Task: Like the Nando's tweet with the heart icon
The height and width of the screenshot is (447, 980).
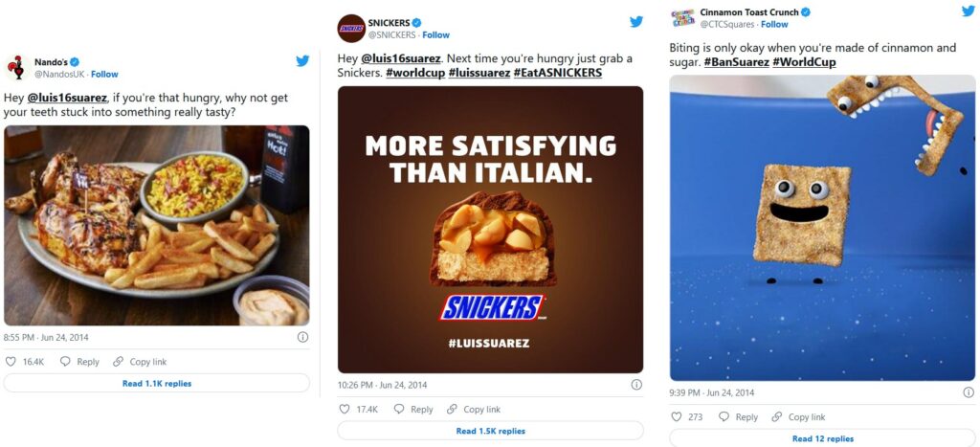Action: [x=11, y=362]
